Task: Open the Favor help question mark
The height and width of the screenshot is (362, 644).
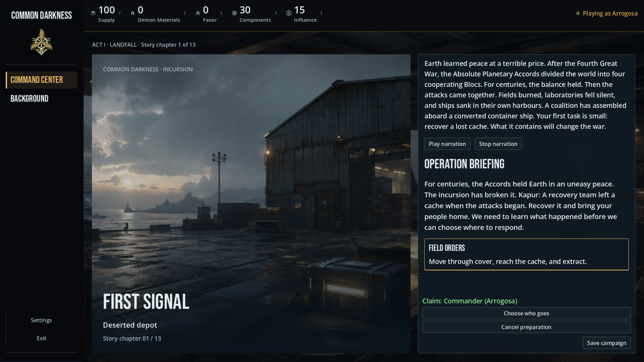Action: pyautogui.click(x=221, y=13)
